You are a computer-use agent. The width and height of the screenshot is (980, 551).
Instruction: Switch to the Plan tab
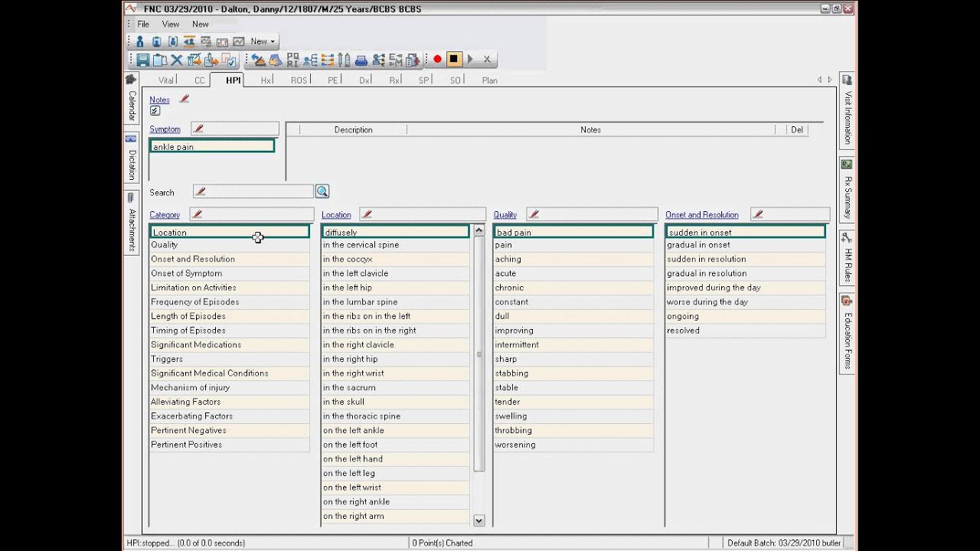click(x=490, y=80)
